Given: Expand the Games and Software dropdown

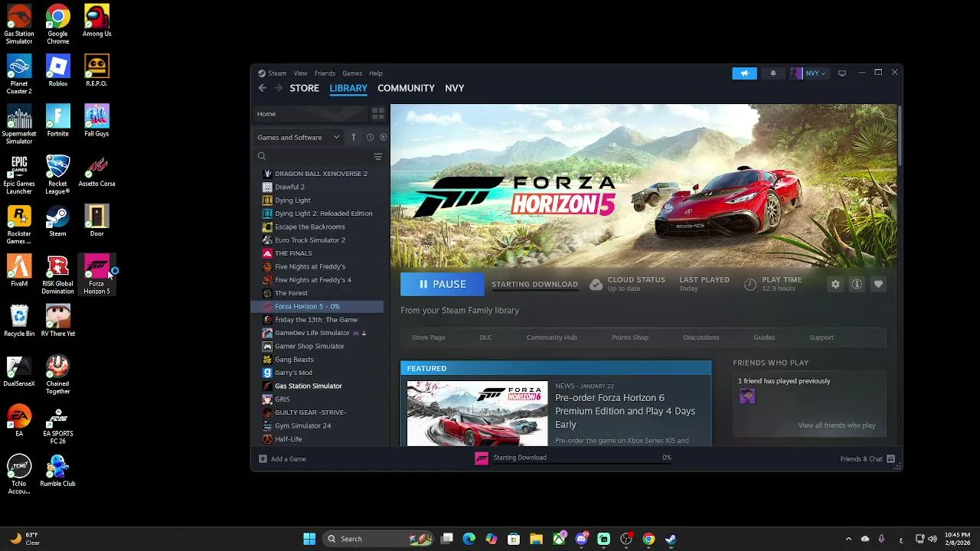Looking at the screenshot, I should tap(299, 138).
